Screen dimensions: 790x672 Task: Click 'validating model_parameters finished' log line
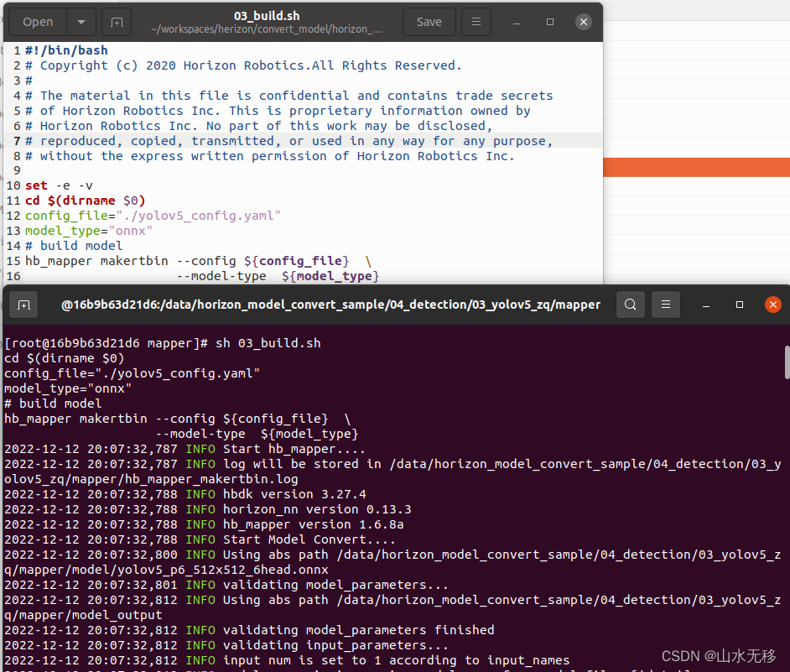pyautogui.click(x=359, y=631)
